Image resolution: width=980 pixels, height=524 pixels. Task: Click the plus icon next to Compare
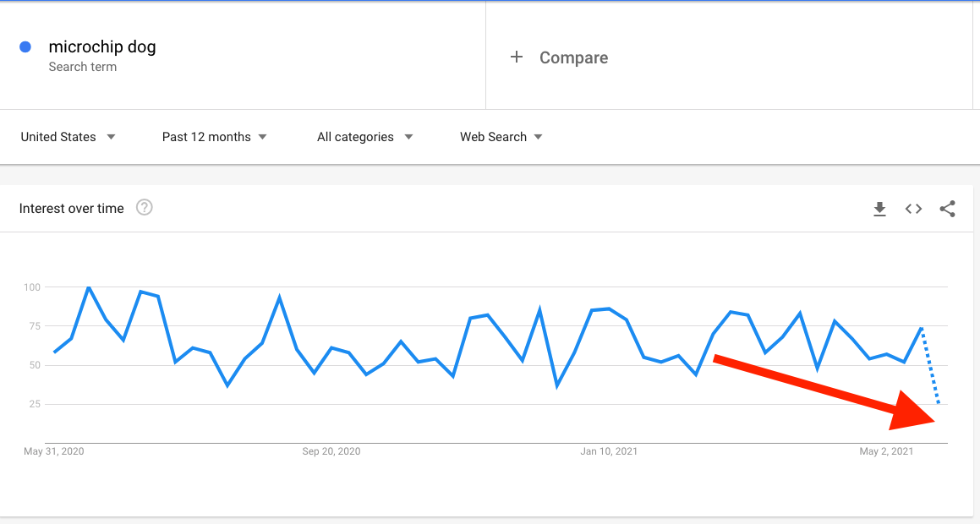[x=517, y=57]
